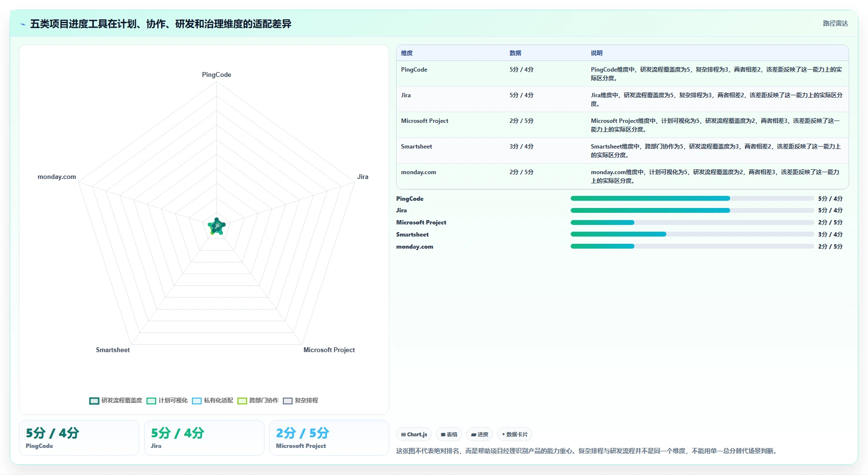The image size is (868, 475).
Task: Click the Jira row name in the table
Action: [x=406, y=95]
